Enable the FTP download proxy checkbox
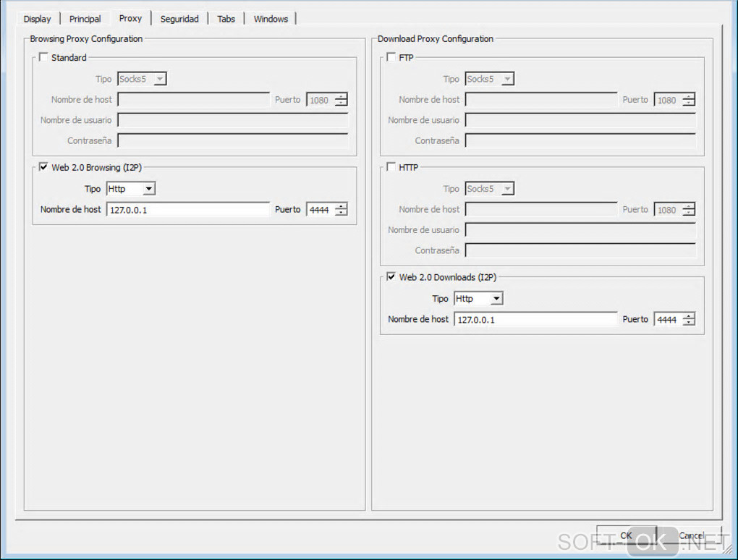This screenshot has height=560, width=738. tap(391, 57)
